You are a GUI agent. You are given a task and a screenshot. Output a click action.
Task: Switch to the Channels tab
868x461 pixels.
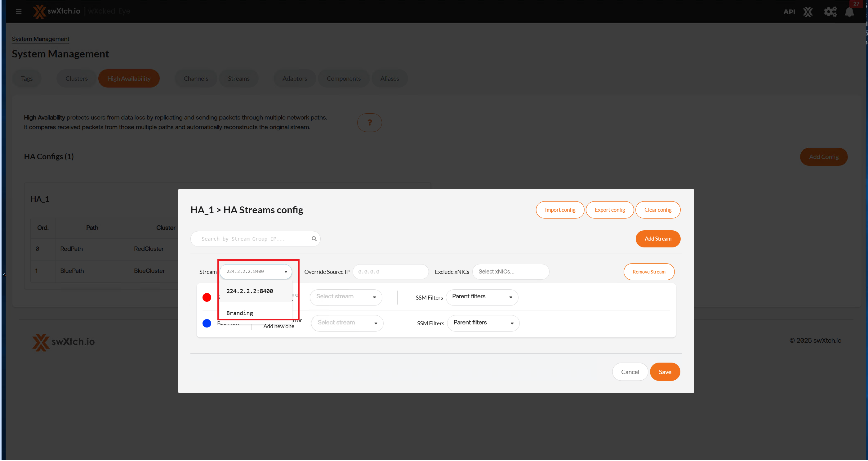click(x=196, y=79)
